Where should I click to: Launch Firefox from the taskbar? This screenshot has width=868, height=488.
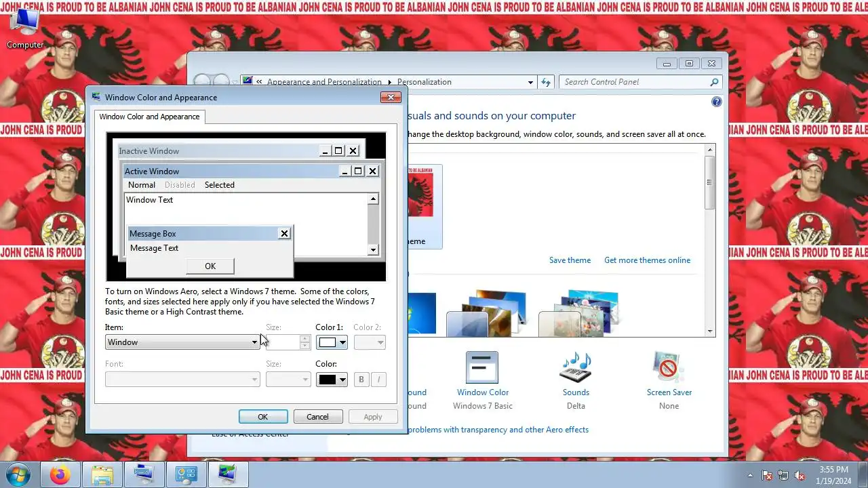coord(60,475)
